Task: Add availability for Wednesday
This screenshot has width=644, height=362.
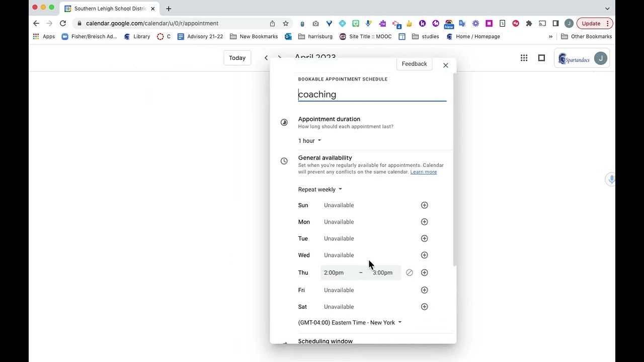Action: click(x=424, y=255)
